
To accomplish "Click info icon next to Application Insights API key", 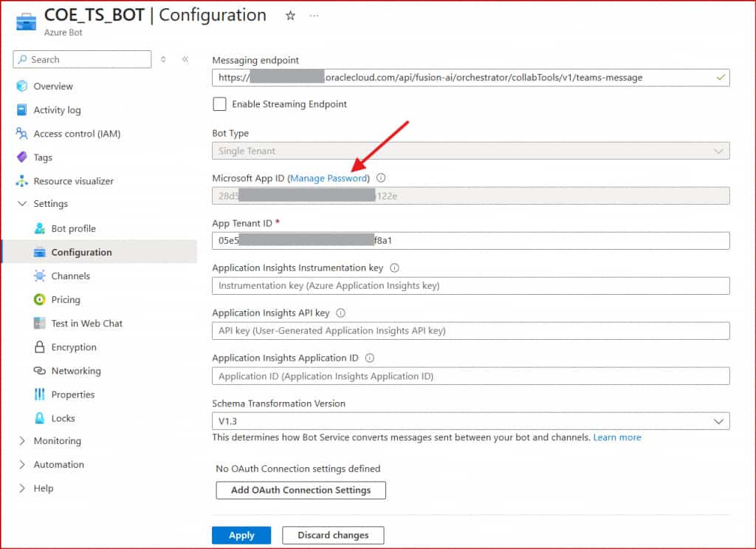I will [x=340, y=313].
